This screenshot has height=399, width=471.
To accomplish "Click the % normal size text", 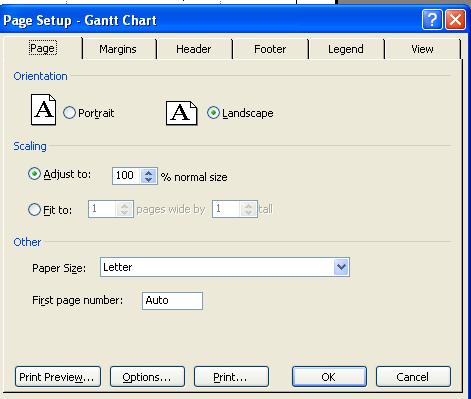I will click(194, 177).
